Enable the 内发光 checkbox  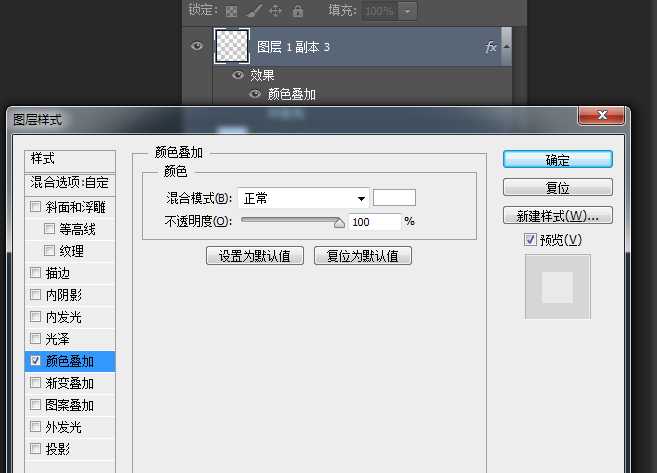[36, 316]
